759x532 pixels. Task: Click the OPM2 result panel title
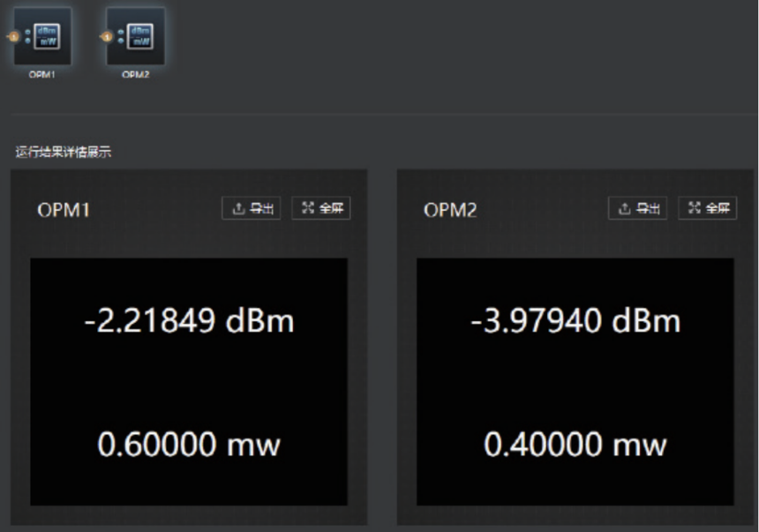click(450, 210)
